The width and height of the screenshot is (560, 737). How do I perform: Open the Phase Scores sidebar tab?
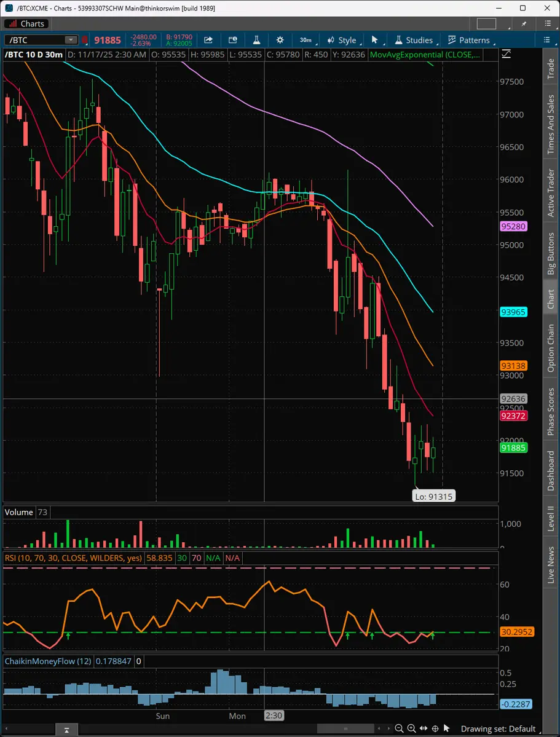coord(551,412)
